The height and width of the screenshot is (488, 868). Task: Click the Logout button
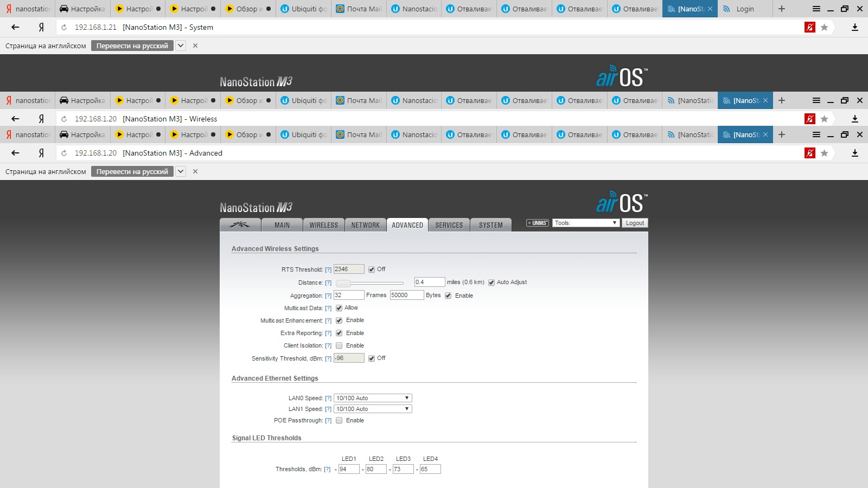click(x=635, y=223)
